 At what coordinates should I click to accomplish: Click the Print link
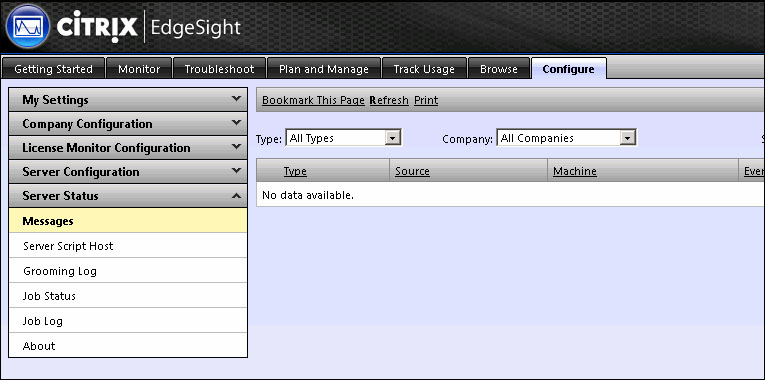(426, 100)
